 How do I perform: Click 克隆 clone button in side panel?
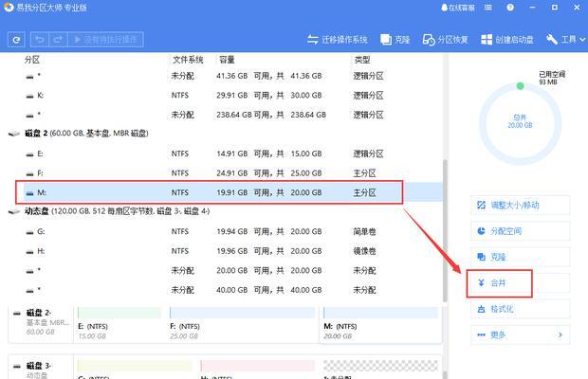point(520,257)
